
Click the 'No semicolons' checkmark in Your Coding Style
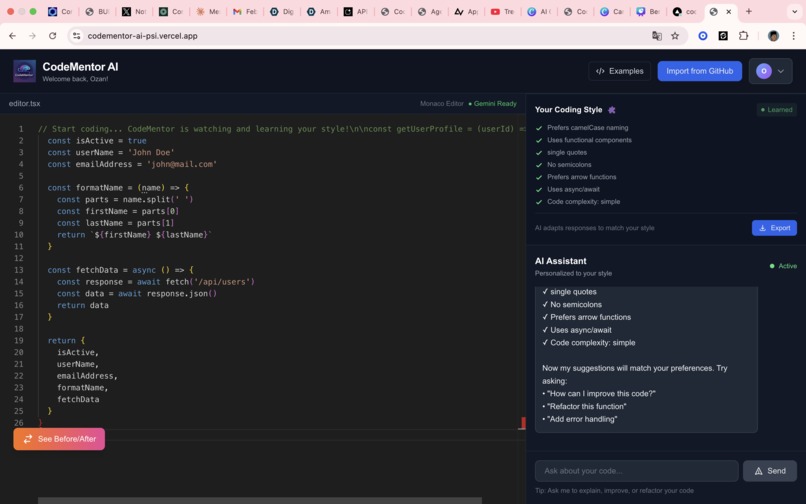click(x=539, y=165)
